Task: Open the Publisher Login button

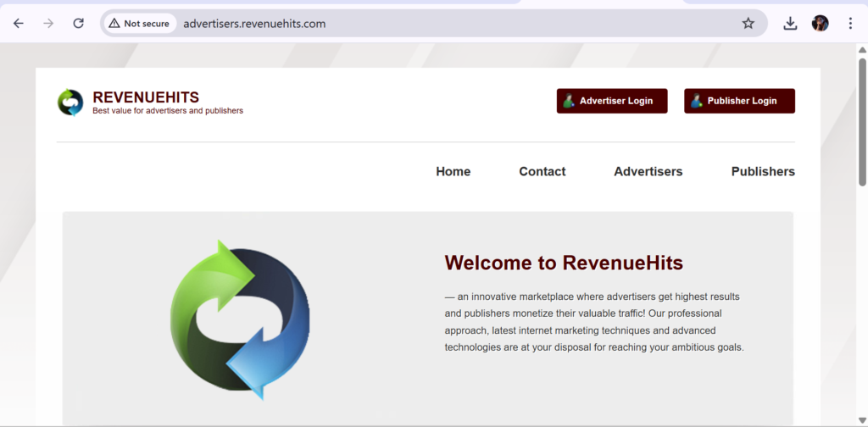Action: (739, 101)
